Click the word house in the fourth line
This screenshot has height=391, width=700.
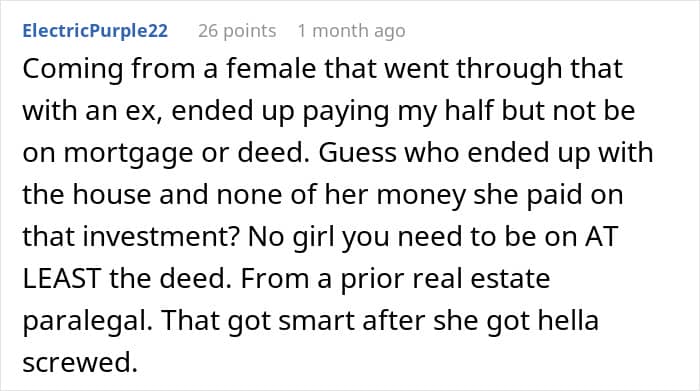point(112,195)
